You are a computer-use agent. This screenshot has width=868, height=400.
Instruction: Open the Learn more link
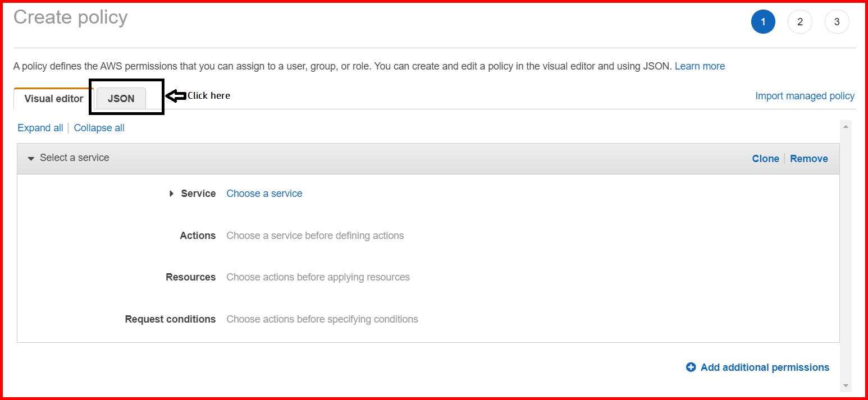700,66
